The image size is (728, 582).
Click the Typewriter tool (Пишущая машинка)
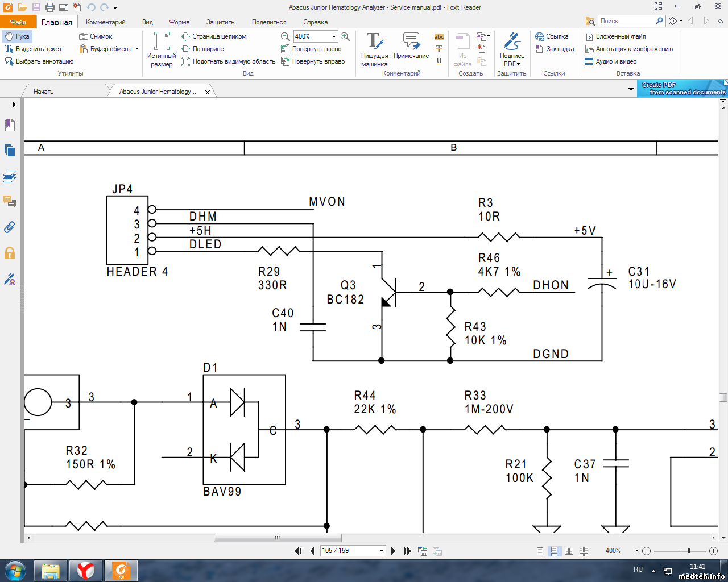tap(374, 49)
